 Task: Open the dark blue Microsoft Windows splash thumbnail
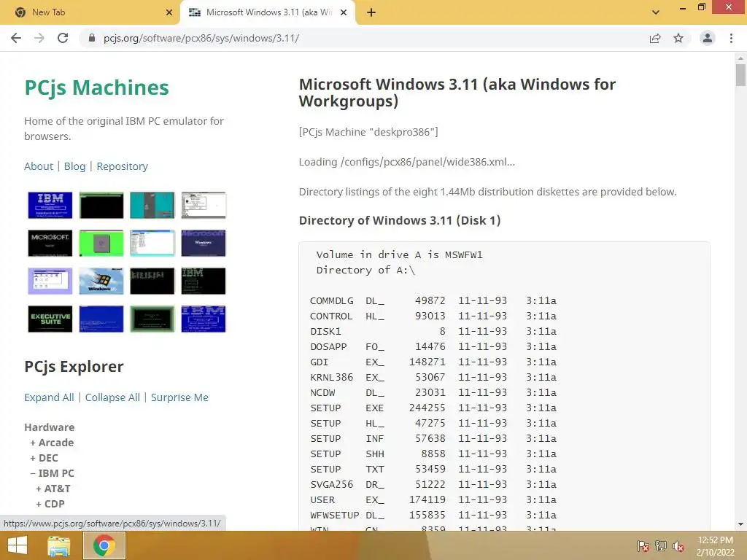coord(204,243)
